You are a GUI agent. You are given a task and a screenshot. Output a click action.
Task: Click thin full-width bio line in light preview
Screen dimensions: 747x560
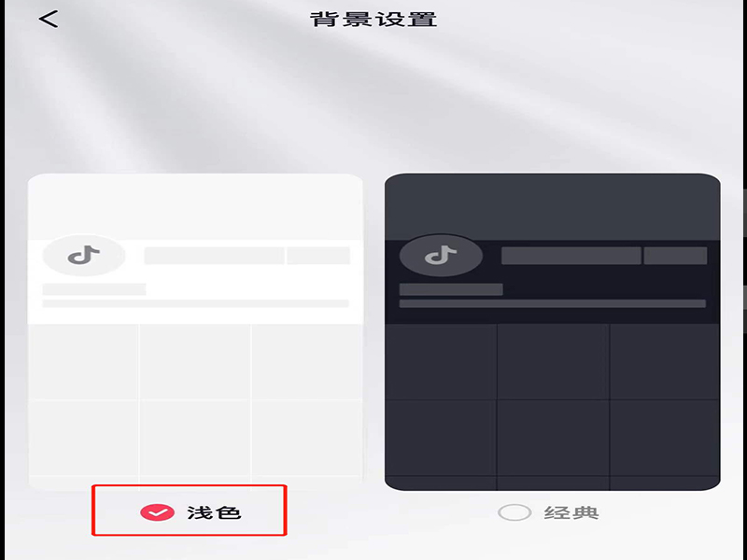click(x=196, y=304)
